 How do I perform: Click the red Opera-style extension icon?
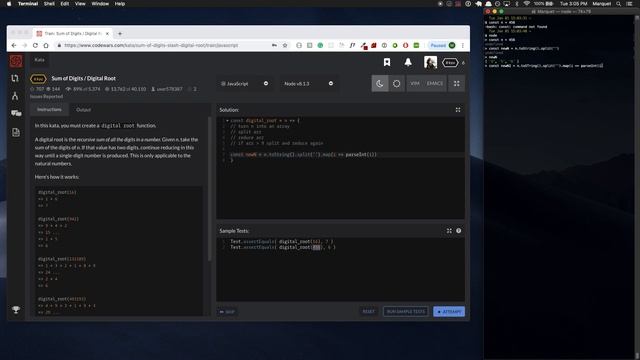(x=405, y=45)
